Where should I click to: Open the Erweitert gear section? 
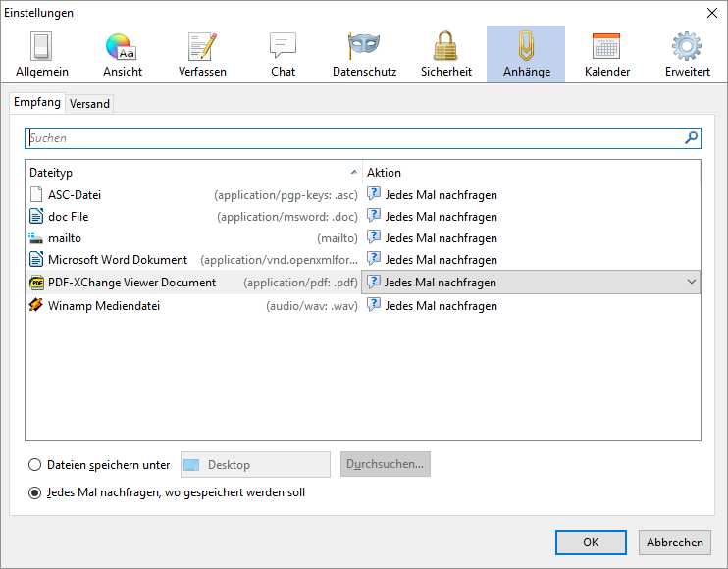(687, 54)
